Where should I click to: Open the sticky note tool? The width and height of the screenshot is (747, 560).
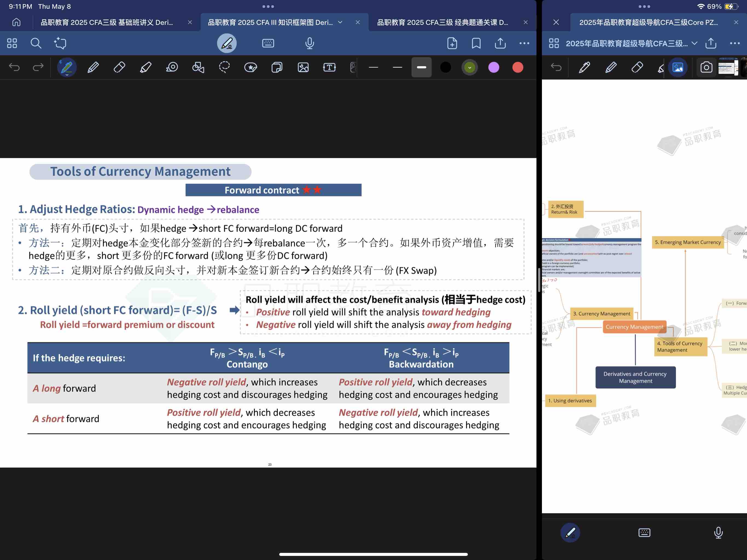(277, 67)
